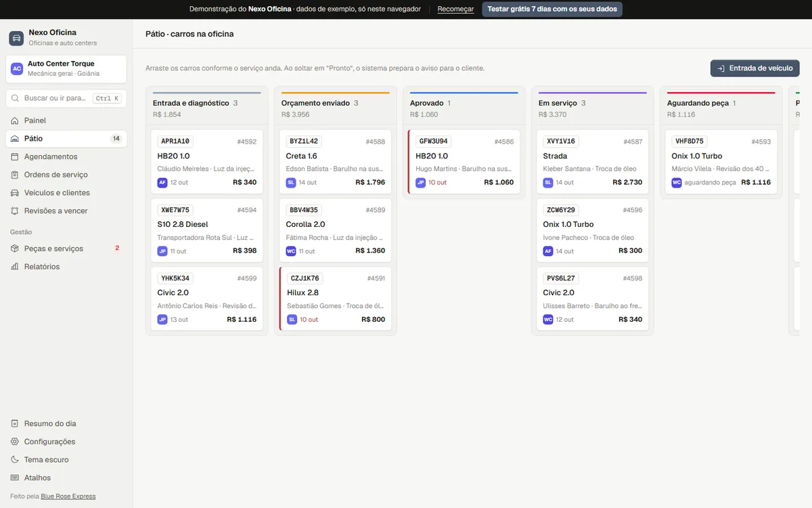Click the Painel gauge icon in the sidebar
This screenshot has height=508, width=812.
click(x=15, y=121)
